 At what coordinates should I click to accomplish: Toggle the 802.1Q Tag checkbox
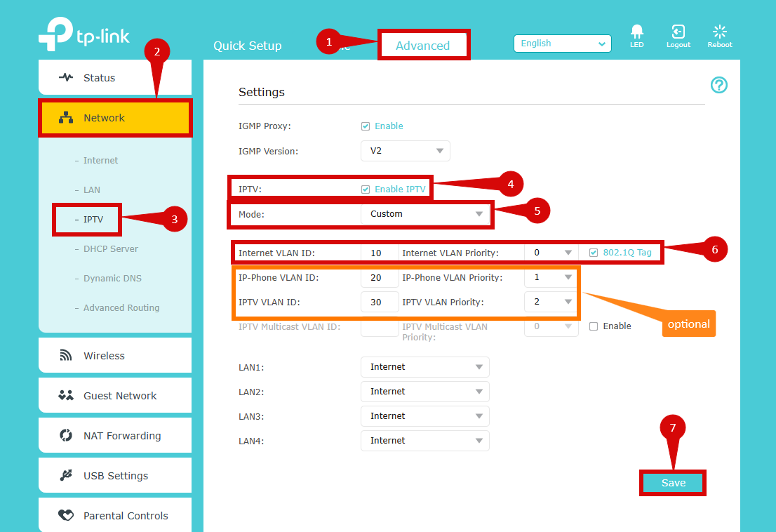pos(594,253)
